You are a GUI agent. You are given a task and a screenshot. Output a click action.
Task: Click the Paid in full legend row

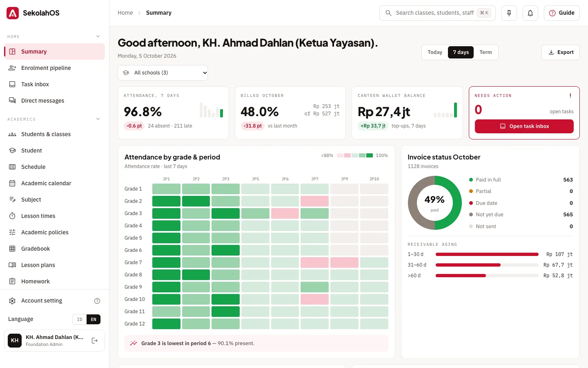click(521, 180)
